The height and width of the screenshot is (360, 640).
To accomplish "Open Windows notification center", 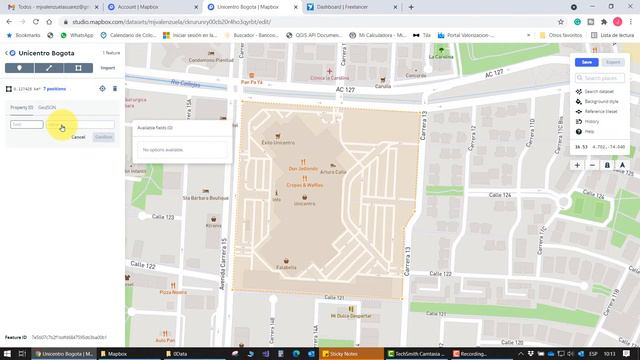I will click(x=627, y=354).
